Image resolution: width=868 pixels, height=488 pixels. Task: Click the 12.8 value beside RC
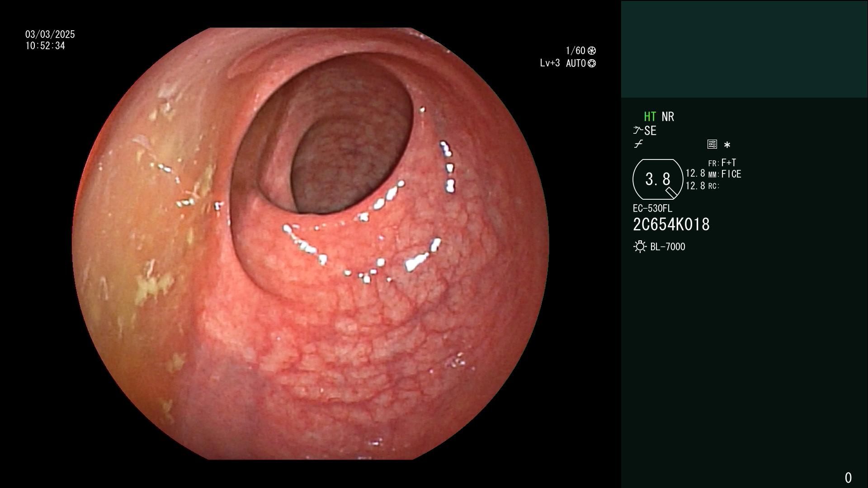695,186
